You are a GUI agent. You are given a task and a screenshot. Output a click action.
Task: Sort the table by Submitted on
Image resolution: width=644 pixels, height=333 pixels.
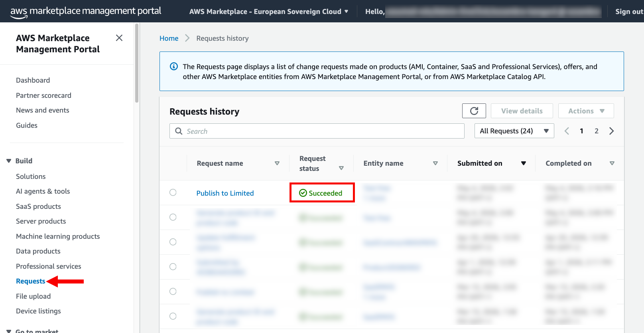click(x=524, y=163)
